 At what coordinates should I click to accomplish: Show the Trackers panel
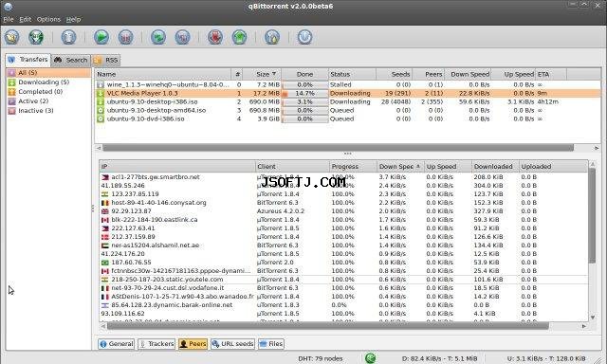(156, 344)
